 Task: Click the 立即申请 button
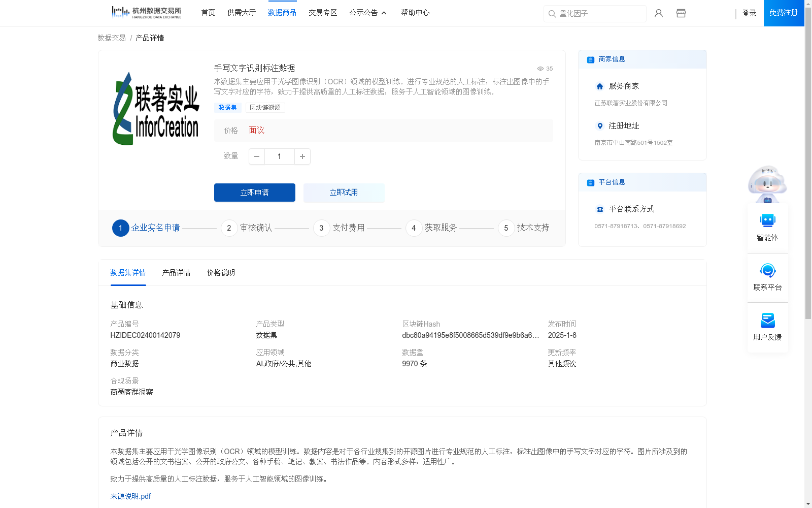click(255, 193)
